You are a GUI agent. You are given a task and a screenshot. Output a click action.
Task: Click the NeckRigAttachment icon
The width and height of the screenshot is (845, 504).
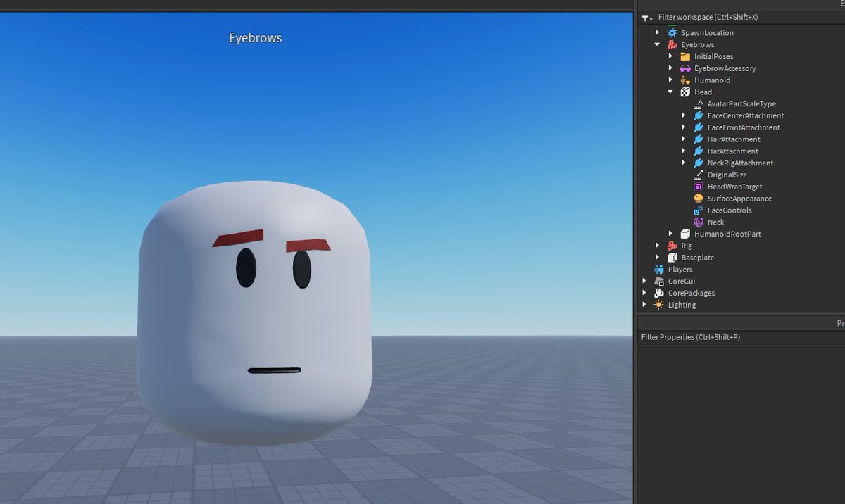point(699,163)
